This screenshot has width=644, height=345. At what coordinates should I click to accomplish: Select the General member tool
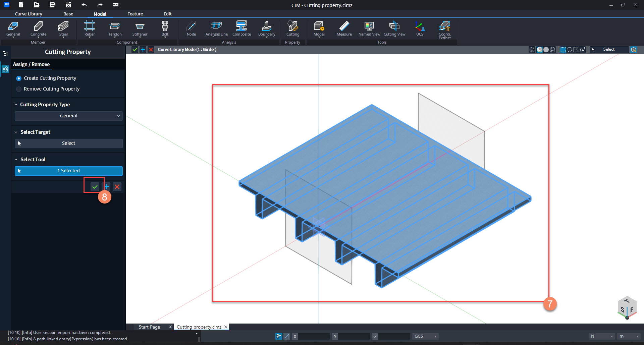click(13, 29)
